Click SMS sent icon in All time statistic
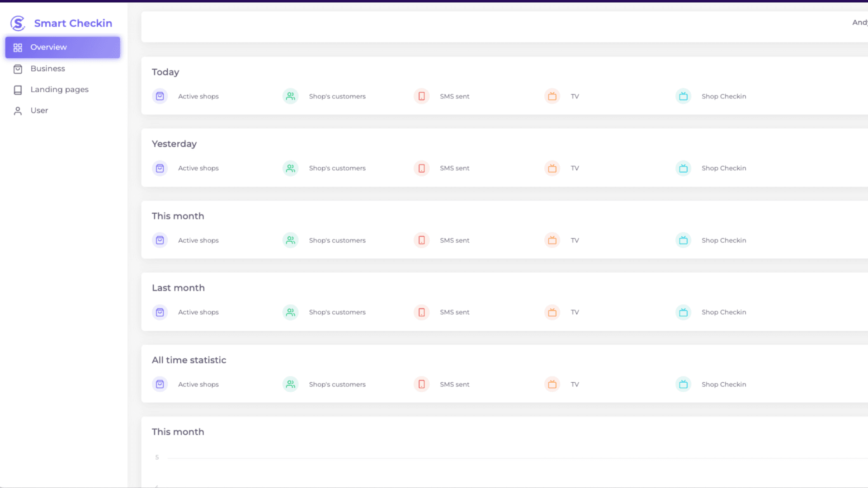Image resolution: width=868 pixels, height=488 pixels. 421,384
